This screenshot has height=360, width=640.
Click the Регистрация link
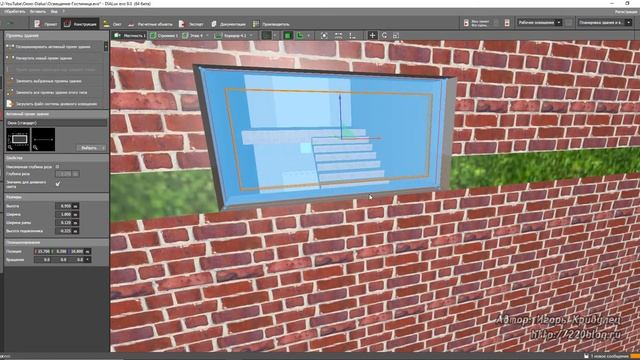(626, 12)
